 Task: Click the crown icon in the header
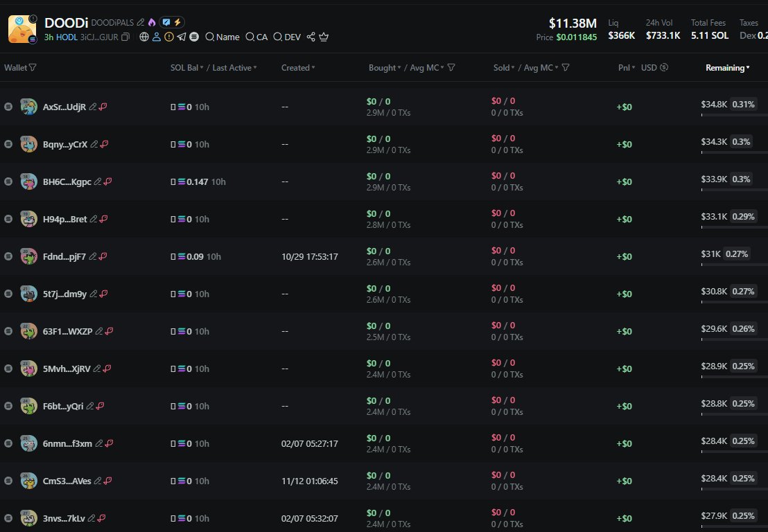(324, 37)
